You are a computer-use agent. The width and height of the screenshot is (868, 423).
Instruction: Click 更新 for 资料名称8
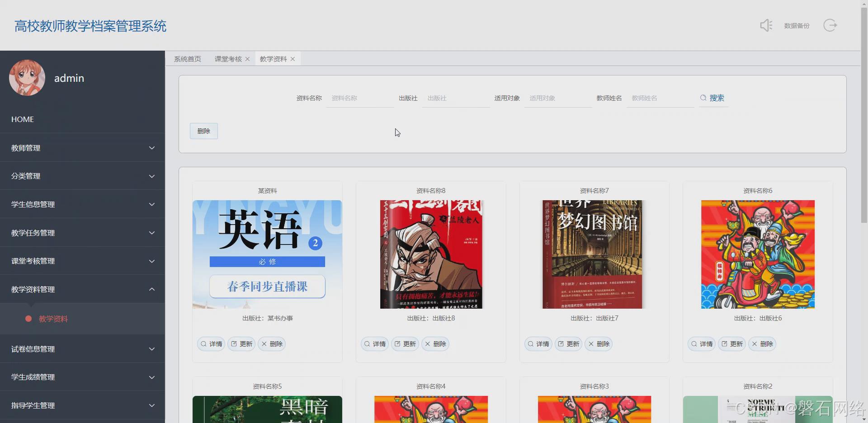click(405, 344)
